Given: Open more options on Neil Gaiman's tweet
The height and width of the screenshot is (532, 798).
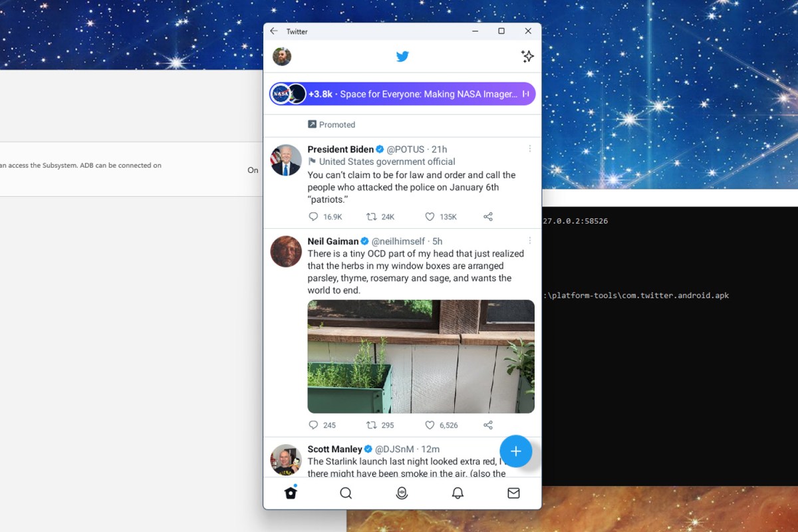Looking at the screenshot, I should pyautogui.click(x=530, y=241).
